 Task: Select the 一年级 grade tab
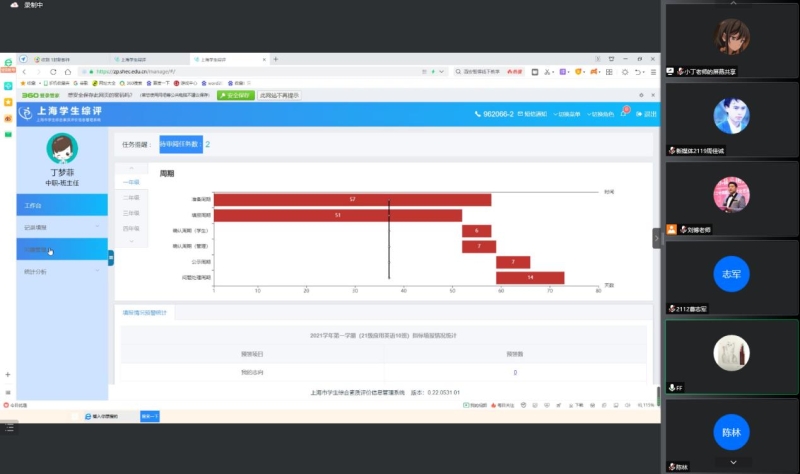tap(131, 182)
